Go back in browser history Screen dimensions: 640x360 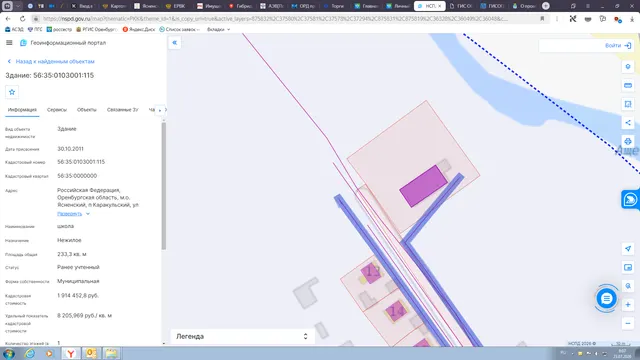point(8,19)
